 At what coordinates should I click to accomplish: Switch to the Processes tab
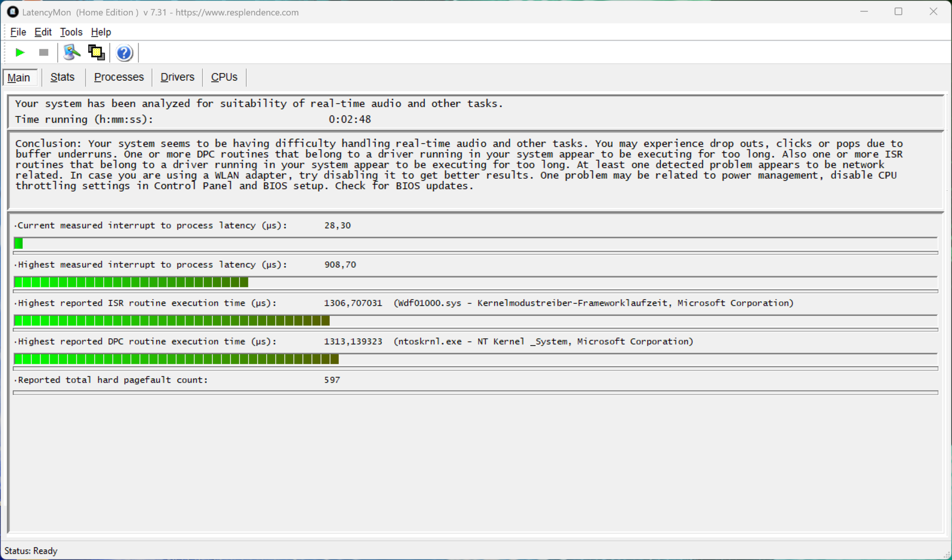coord(119,77)
